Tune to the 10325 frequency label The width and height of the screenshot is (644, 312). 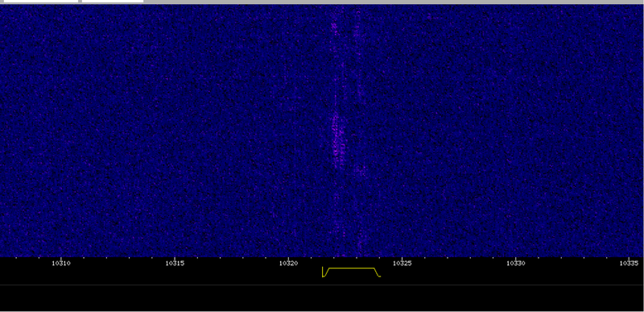tap(402, 263)
